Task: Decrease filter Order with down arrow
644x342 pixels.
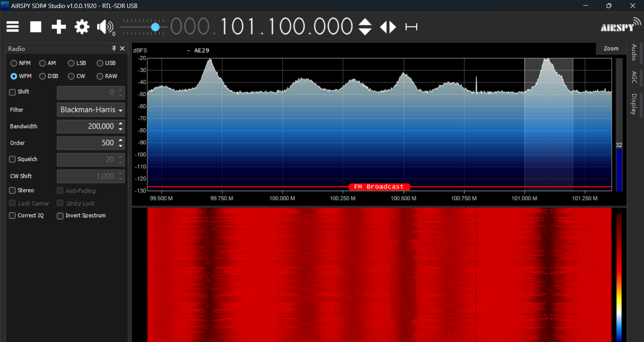Action: coord(121,146)
